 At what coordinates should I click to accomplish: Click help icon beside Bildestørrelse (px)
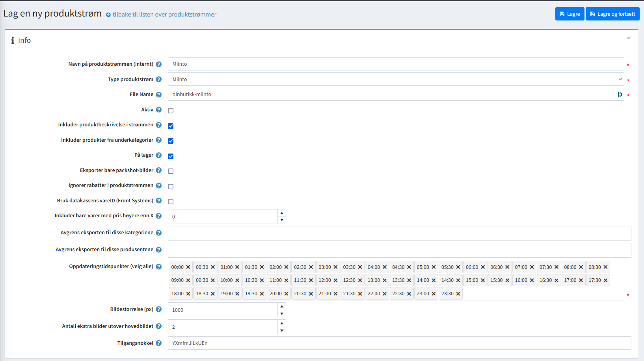(158, 309)
